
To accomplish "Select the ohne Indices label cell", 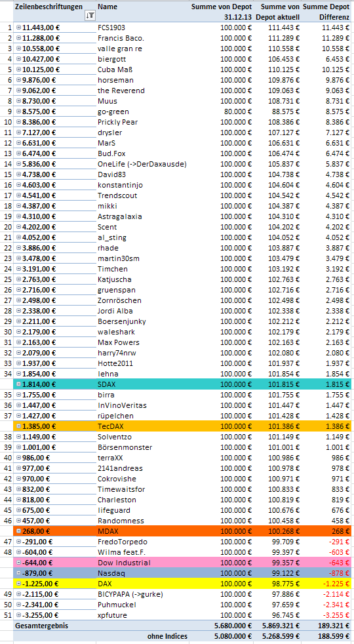I will tap(168, 636).
